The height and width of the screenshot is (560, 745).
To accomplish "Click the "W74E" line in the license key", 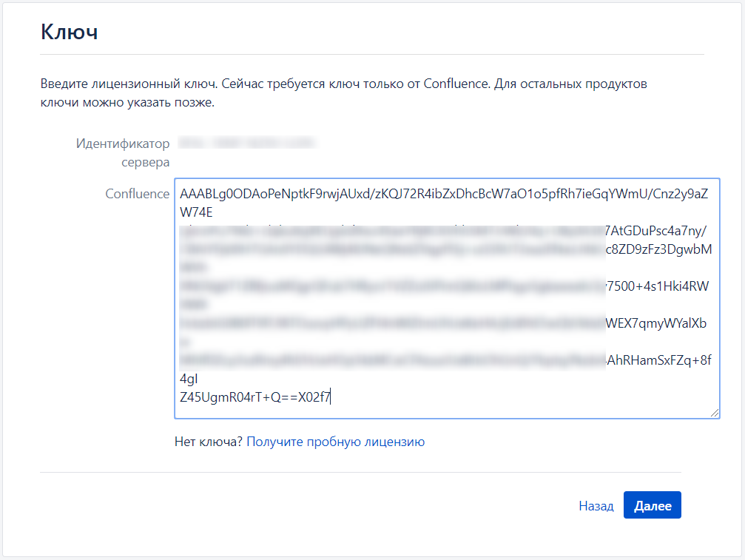I will point(196,213).
